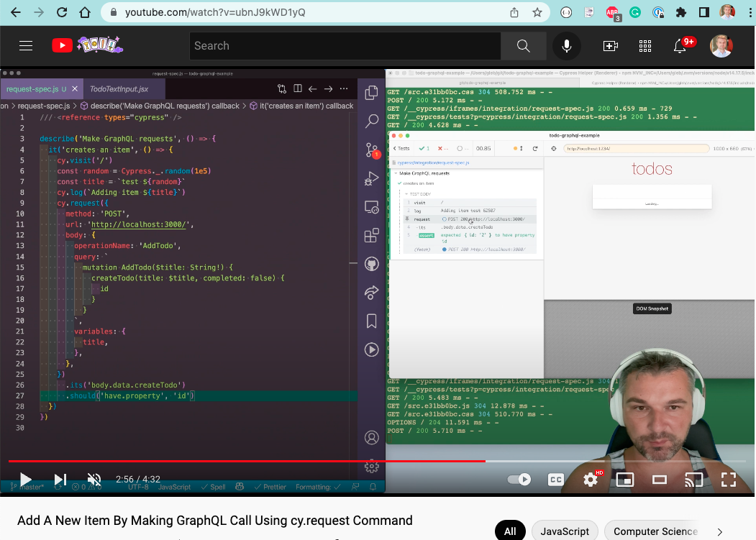Open GitHub icon in VS Code sidebar
This screenshot has width=756, height=540.
pos(371,264)
